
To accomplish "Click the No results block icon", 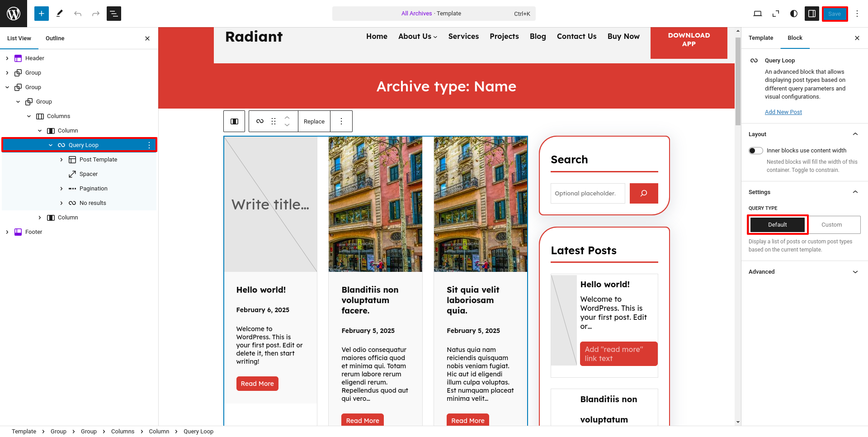I will [x=72, y=203].
